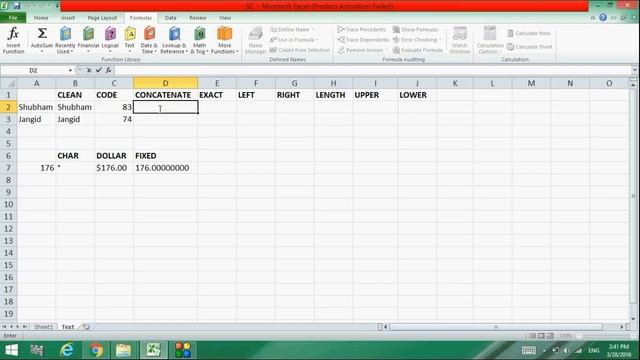Viewport: 640px width, 360px height.
Task: Click the cell containing $176.00
Action: coord(114,168)
